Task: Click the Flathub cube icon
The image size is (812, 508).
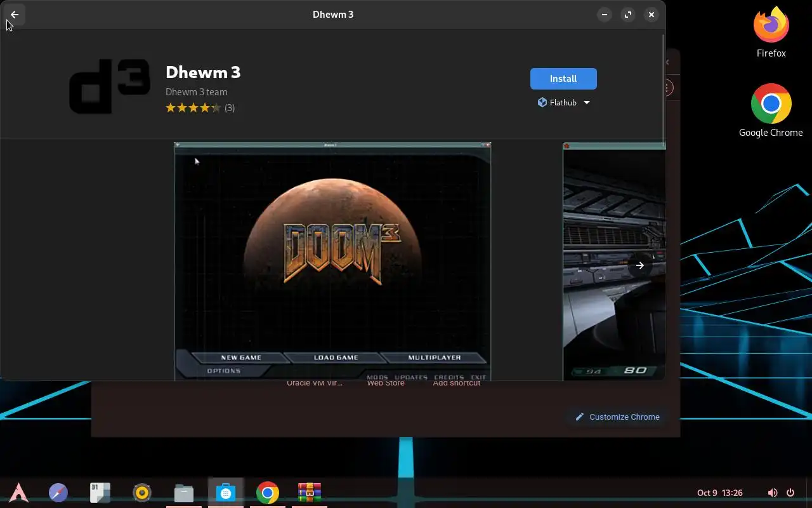Action: point(542,102)
